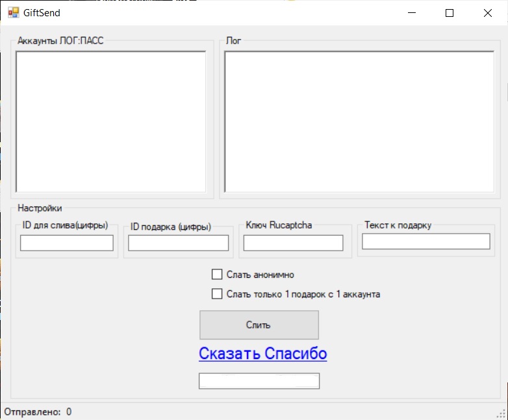
Task: Click the 'Лог' group heading label
Action: point(233,40)
